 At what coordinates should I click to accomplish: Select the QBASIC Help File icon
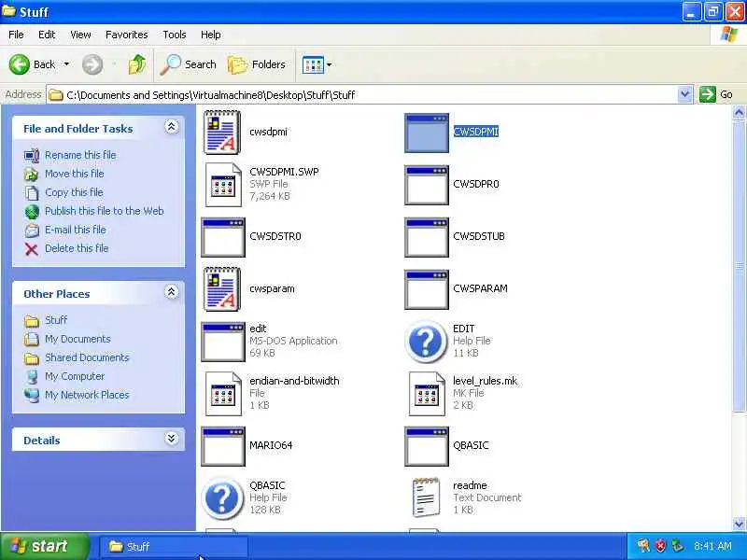[222, 498]
